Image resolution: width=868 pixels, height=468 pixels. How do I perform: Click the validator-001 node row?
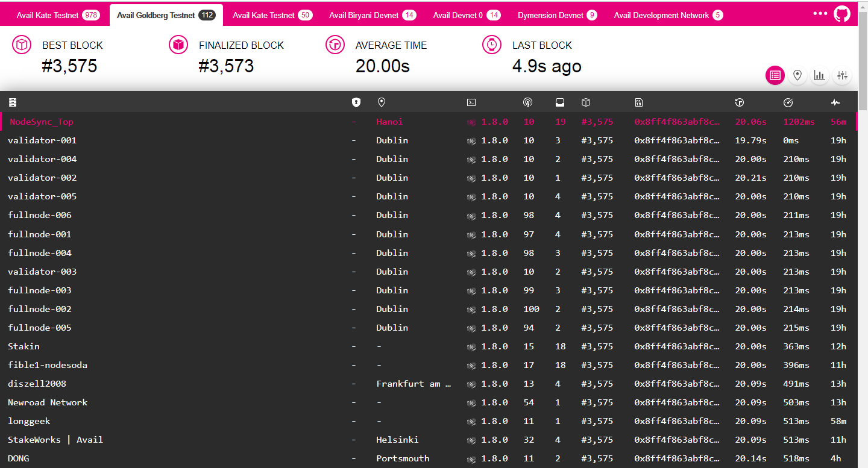coord(42,140)
